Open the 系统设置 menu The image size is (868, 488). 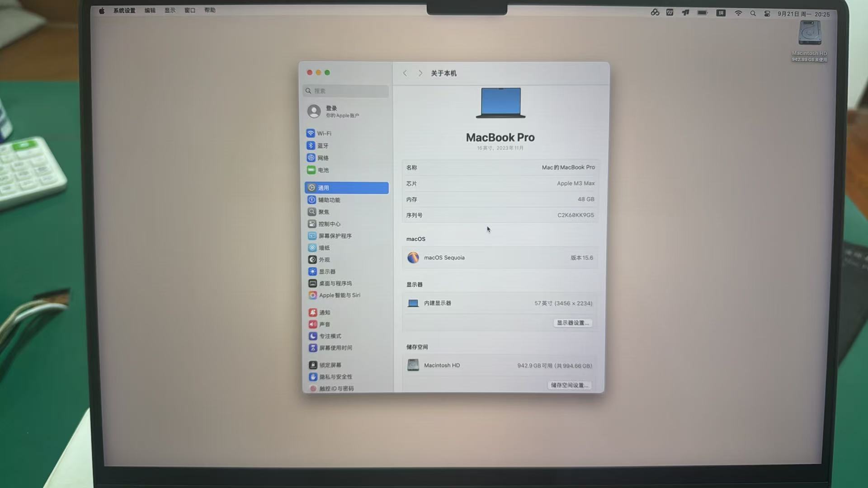(x=124, y=10)
